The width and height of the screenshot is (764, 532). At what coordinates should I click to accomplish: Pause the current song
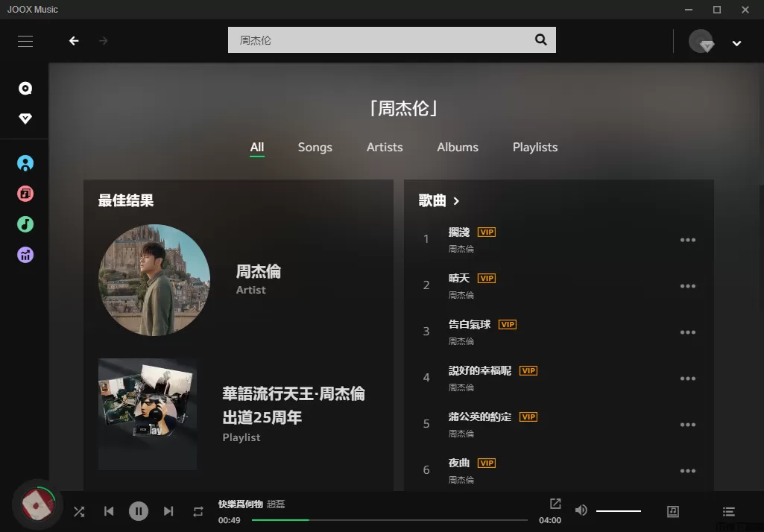click(139, 511)
